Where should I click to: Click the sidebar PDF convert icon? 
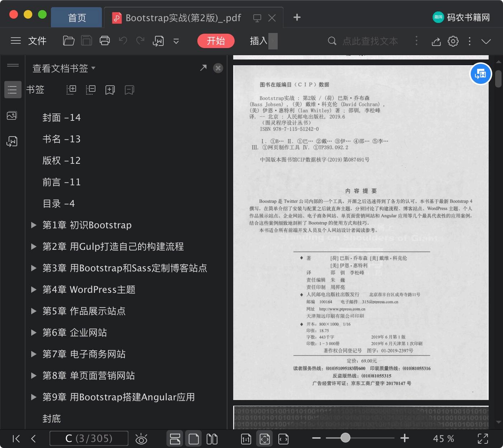(x=12, y=141)
